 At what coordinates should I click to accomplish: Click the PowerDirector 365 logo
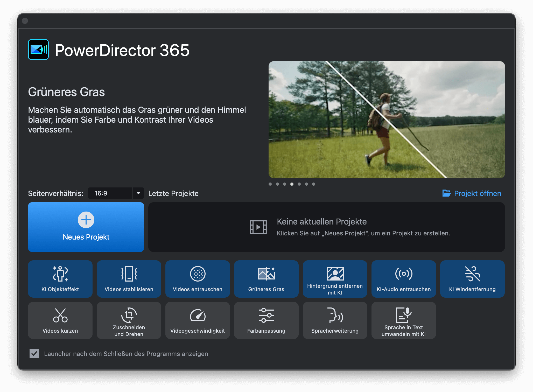[x=38, y=50]
